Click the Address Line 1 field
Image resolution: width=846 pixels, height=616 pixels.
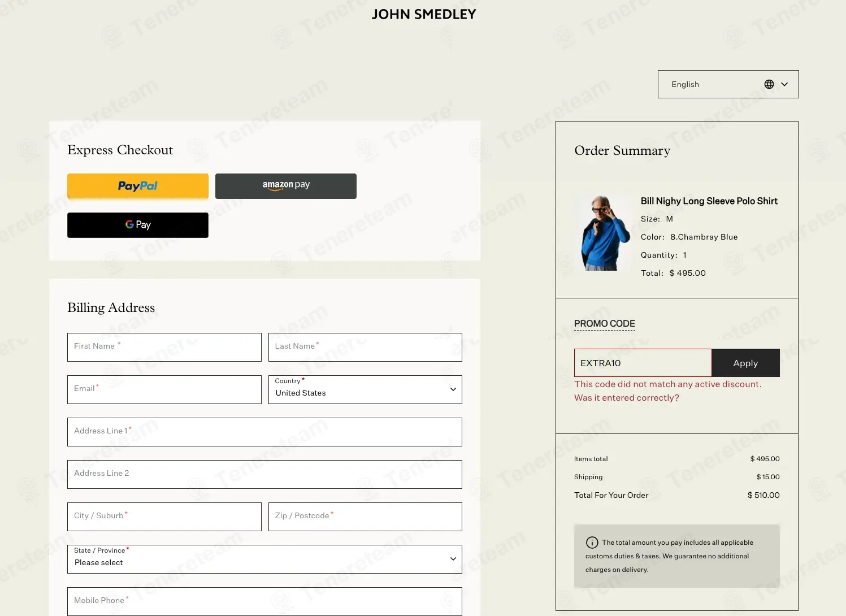click(264, 432)
